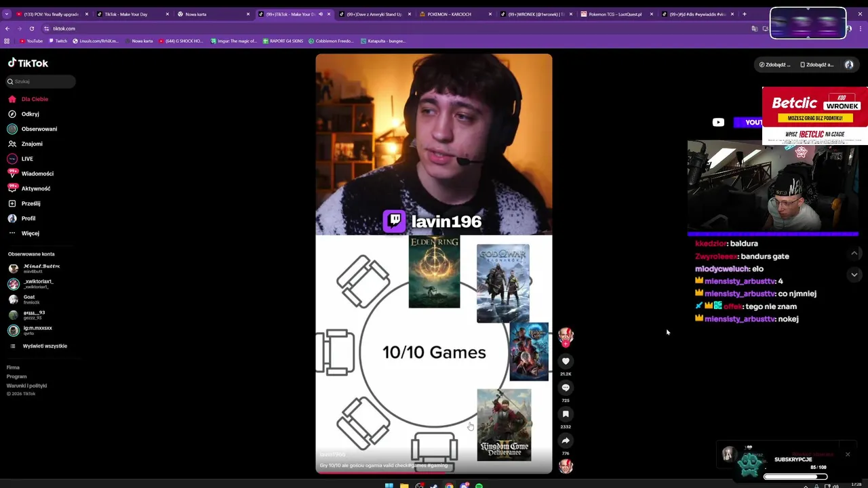Screen dimensions: 868x488
Task: Open Imgur bookmark
Action: click(233, 41)
